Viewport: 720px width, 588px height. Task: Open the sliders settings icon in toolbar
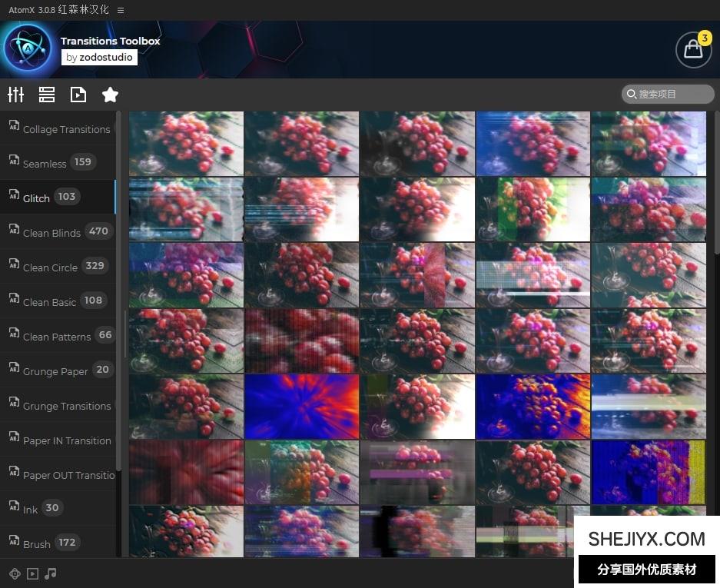click(x=16, y=95)
